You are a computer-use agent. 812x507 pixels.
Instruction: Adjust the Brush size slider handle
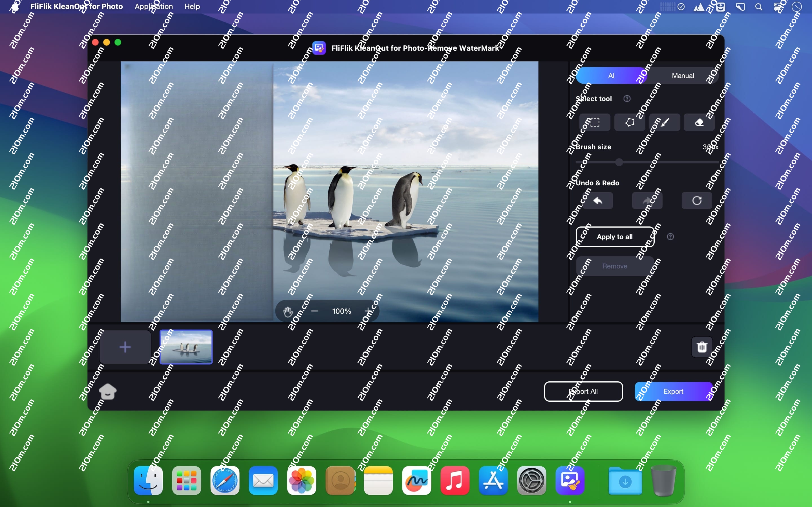[x=619, y=163]
